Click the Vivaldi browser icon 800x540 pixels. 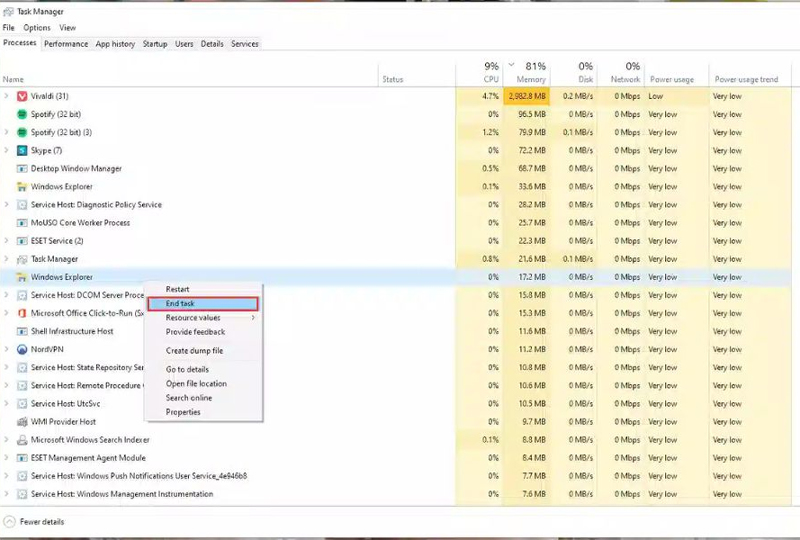(x=22, y=96)
